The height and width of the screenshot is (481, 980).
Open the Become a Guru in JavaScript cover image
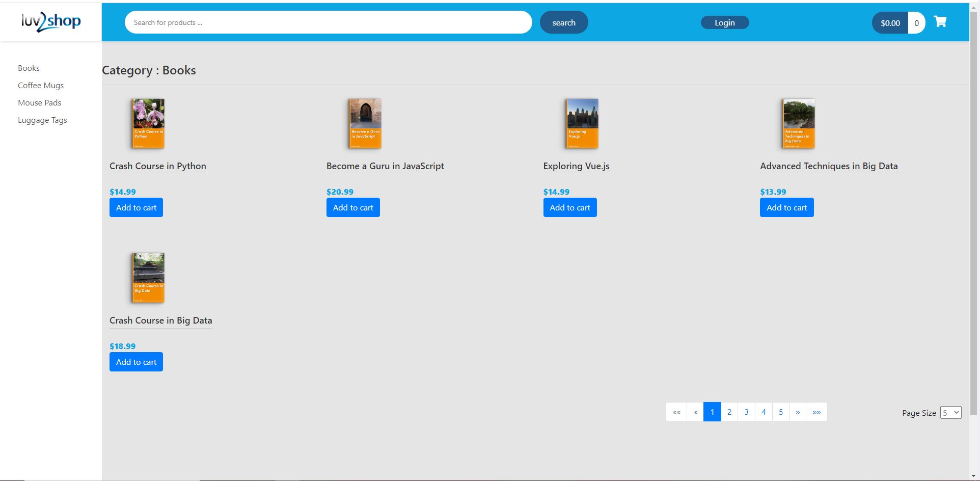pyautogui.click(x=365, y=124)
